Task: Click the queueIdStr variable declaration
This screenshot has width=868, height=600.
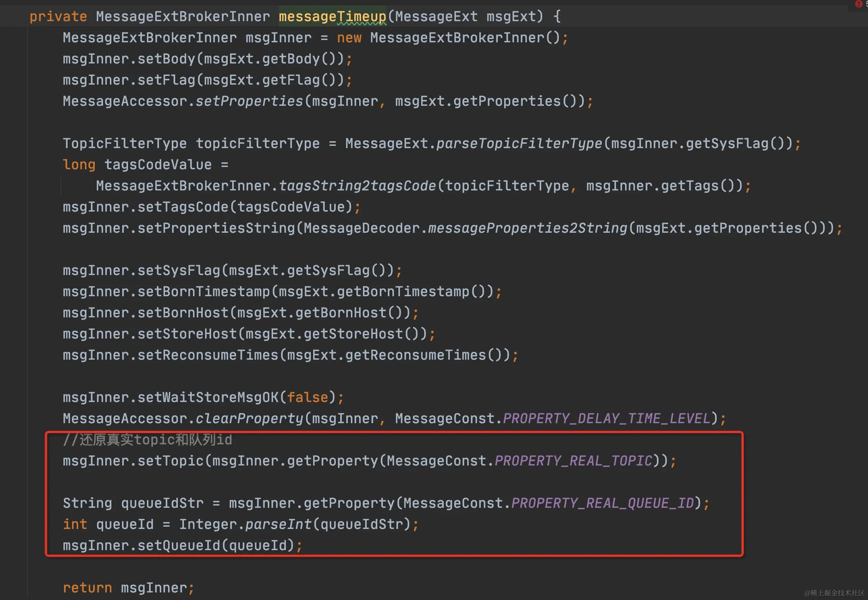Action: pyautogui.click(x=162, y=503)
